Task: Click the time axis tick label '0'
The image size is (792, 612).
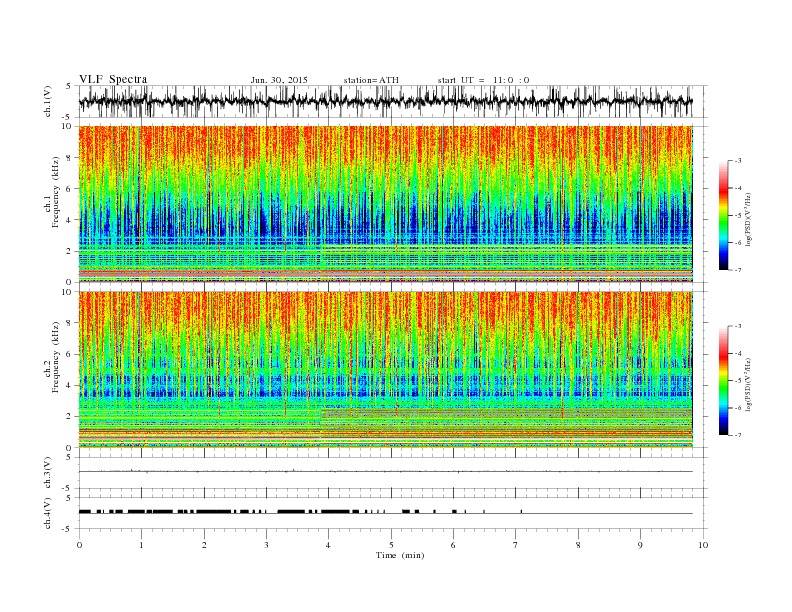Action: pyautogui.click(x=79, y=545)
